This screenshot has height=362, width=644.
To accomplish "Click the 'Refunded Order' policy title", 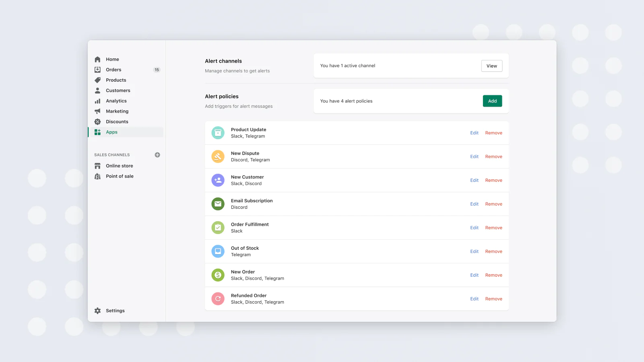I will tap(249, 296).
